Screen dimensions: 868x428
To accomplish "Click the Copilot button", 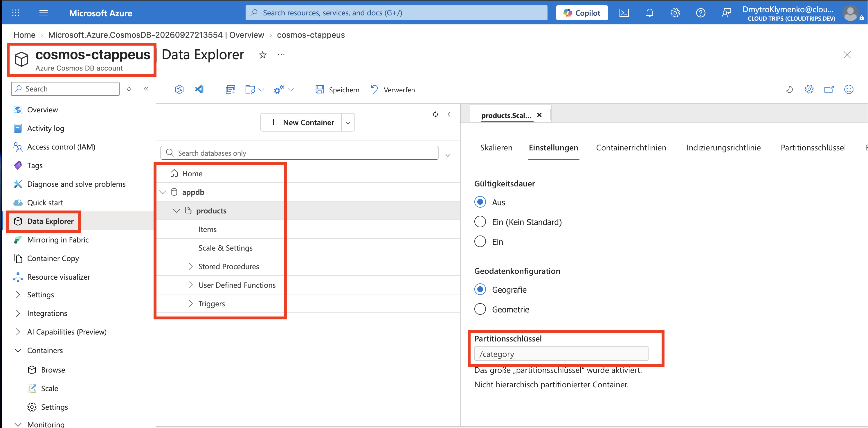I will point(582,13).
